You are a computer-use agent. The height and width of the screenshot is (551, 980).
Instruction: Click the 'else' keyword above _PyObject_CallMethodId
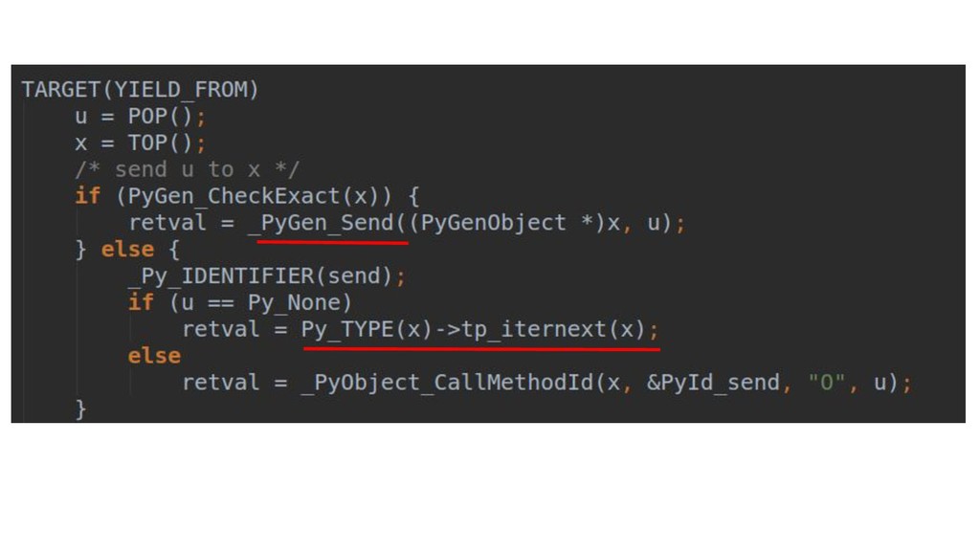click(154, 356)
